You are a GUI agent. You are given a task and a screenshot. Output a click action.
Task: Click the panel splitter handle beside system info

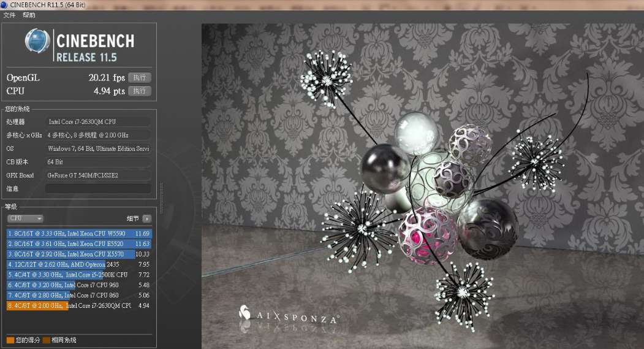point(161,198)
